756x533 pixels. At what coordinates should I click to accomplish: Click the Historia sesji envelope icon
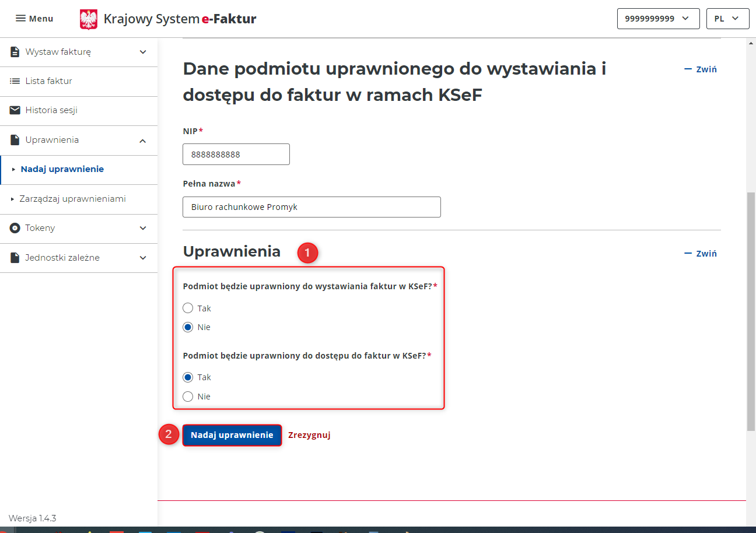click(15, 110)
